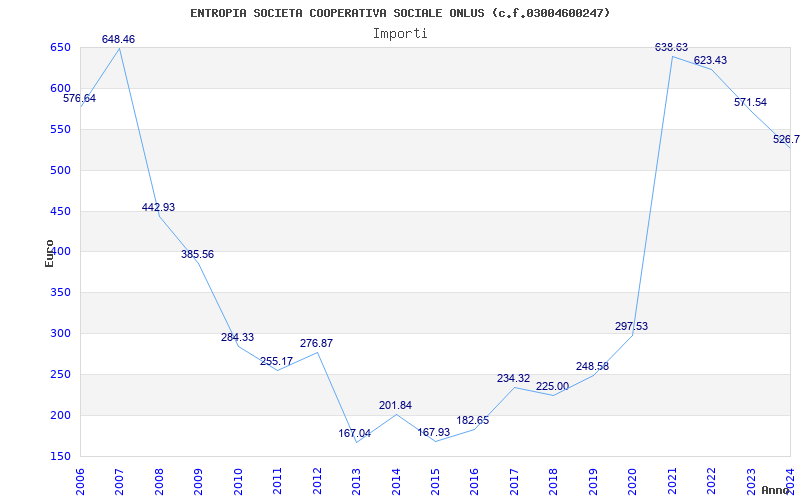Select the Importi subtitle text

click(400, 34)
